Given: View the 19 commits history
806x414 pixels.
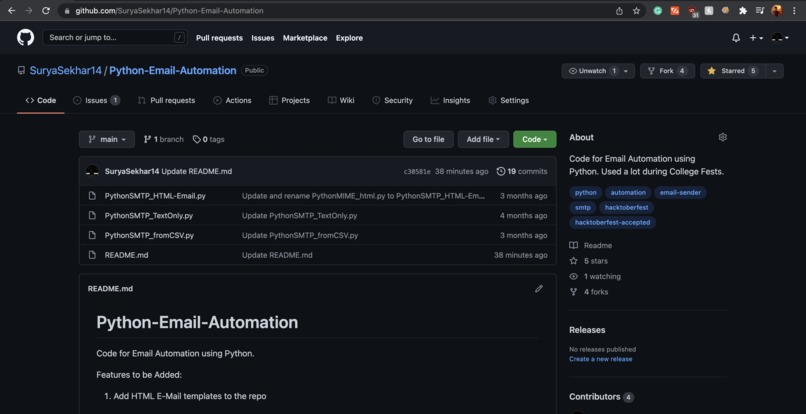Looking at the screenshot, I should pyautogui.click(x=522, y=171).
